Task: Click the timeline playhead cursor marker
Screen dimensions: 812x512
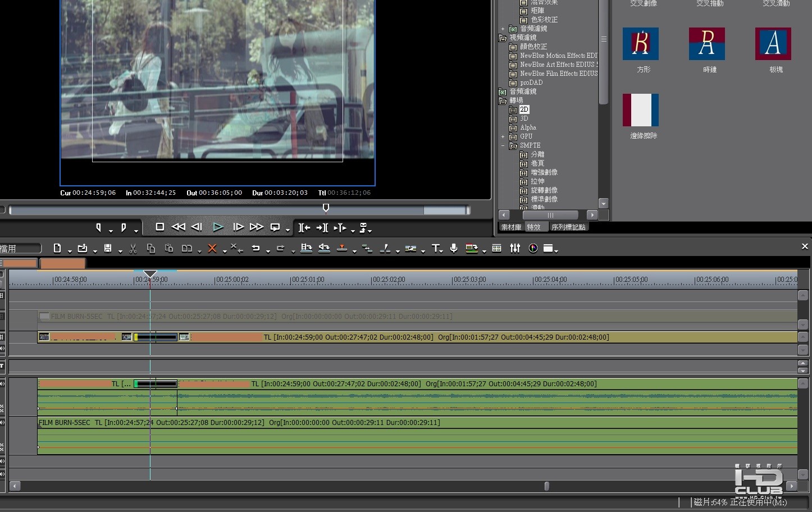Action: [x=150, y=275]
